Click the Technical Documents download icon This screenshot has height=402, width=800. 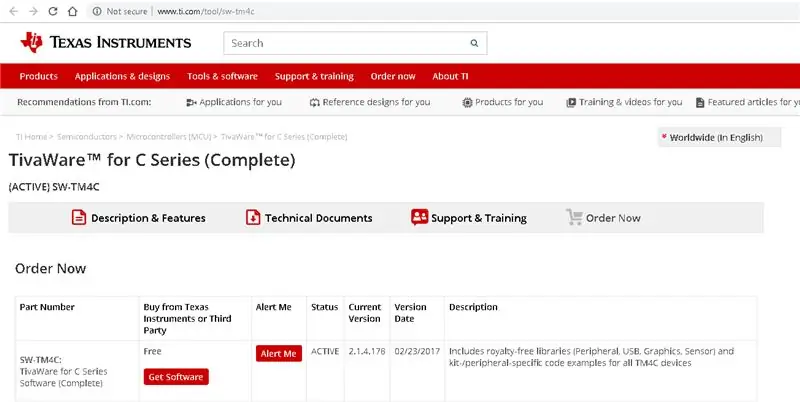click(x=253, y=218)
